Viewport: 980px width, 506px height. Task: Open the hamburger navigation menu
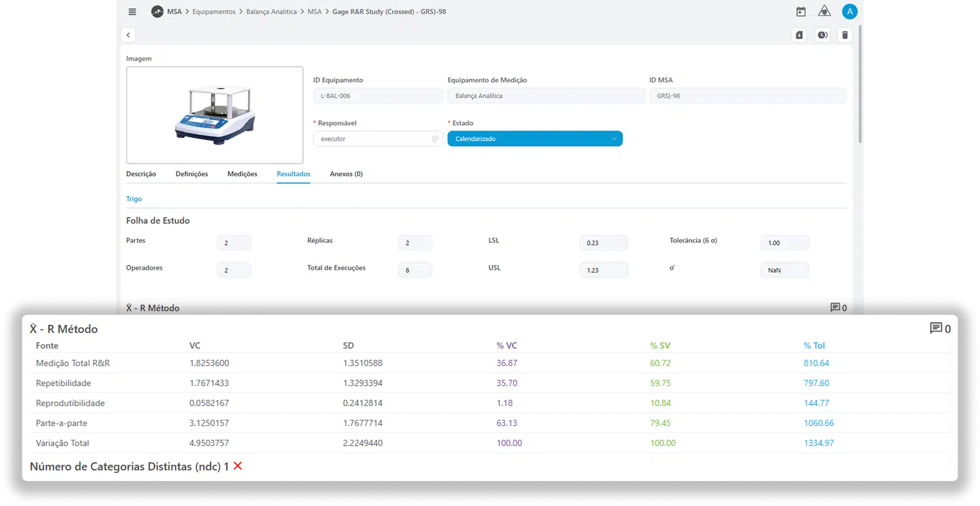coord(132,12)
